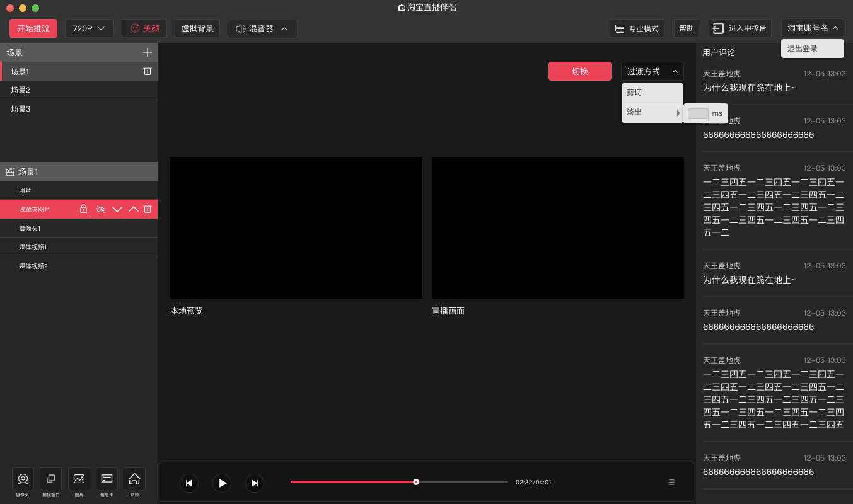Open the 720P resolution dropdown

coord(89,28)
